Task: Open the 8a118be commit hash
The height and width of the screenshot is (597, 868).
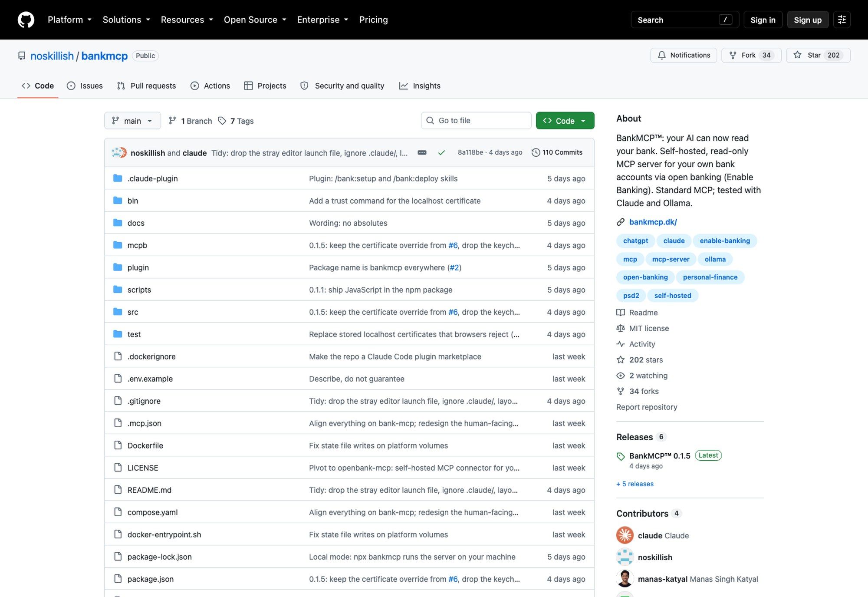Action: click(470, 152)
